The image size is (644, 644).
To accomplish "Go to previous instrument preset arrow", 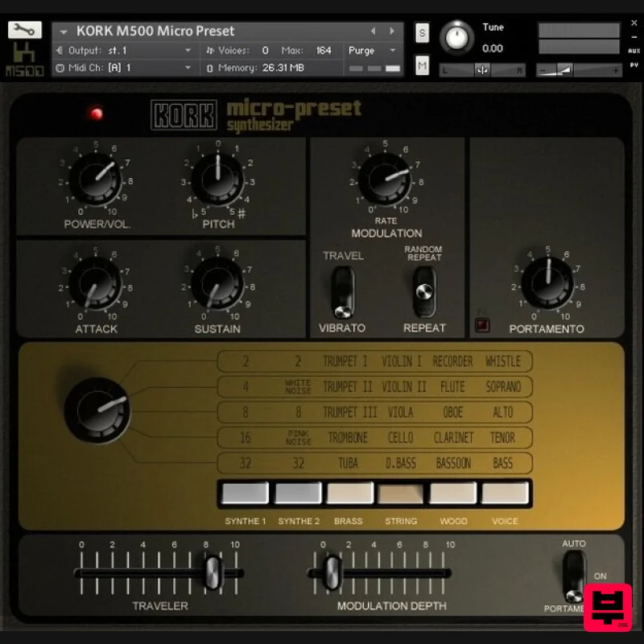I will [374, 31].
